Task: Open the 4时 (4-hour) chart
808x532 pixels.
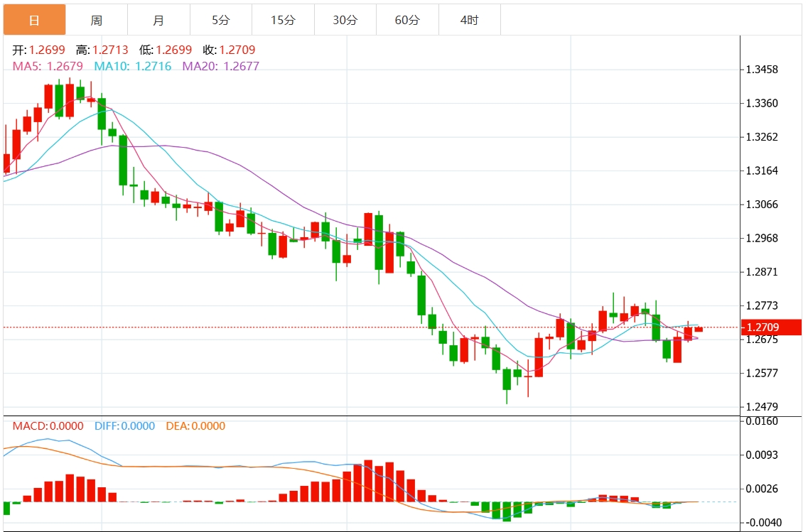Action: (469, 19)
